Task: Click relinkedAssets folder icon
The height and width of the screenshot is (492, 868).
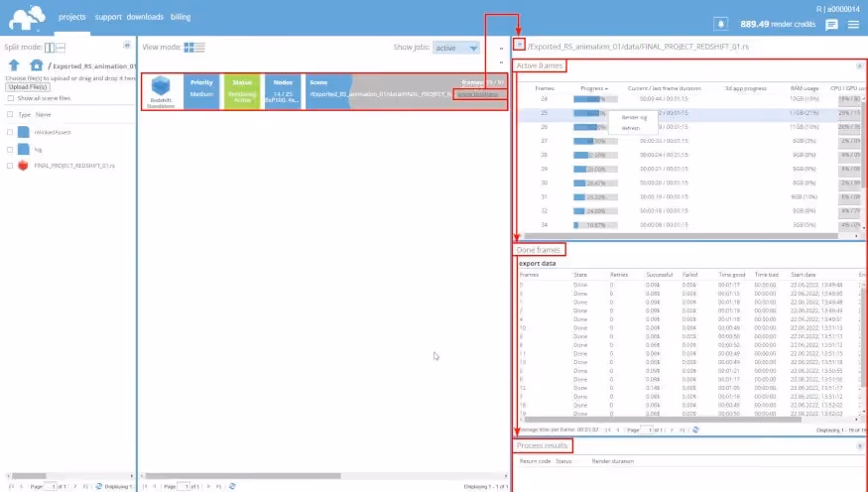Action: pos(23,132)
